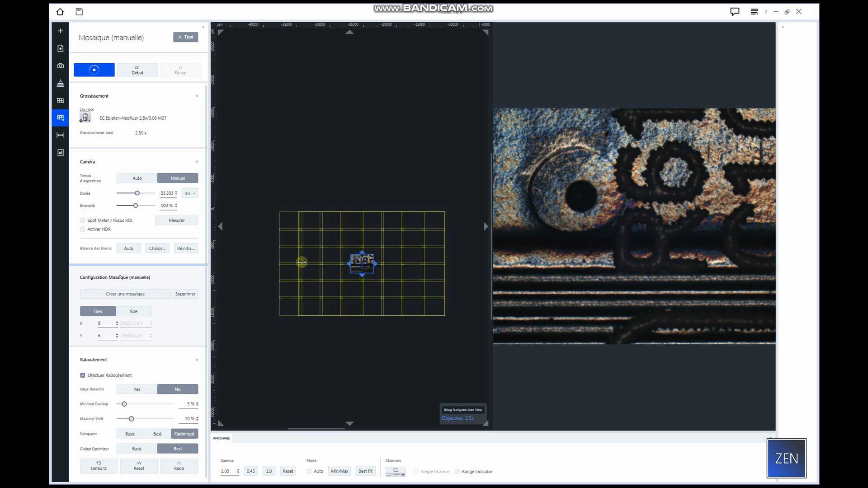The width and height of the screenshot is (868, 488).
Task: Open the help question mark icon
Action: click(x=765, y=12)
